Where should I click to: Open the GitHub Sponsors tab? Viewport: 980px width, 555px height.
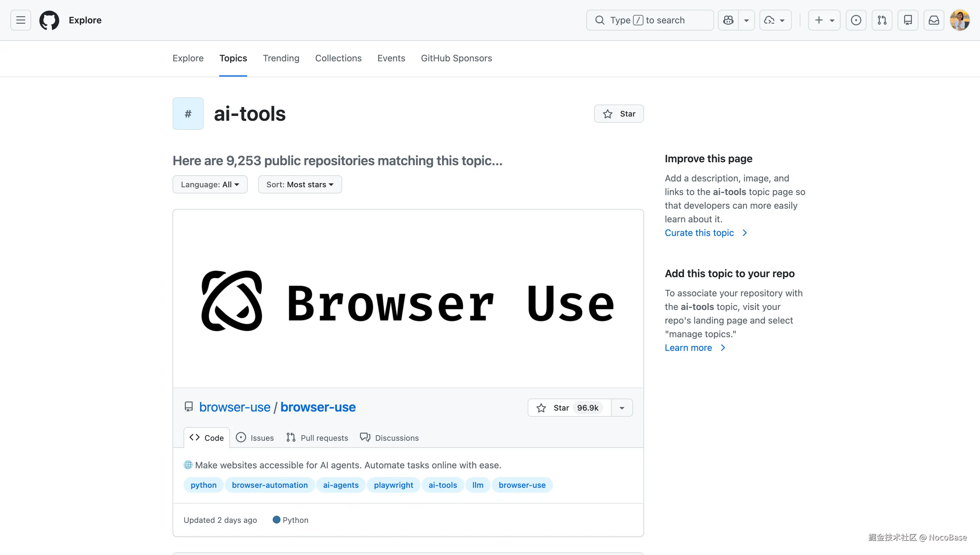(x=456, y=58)
